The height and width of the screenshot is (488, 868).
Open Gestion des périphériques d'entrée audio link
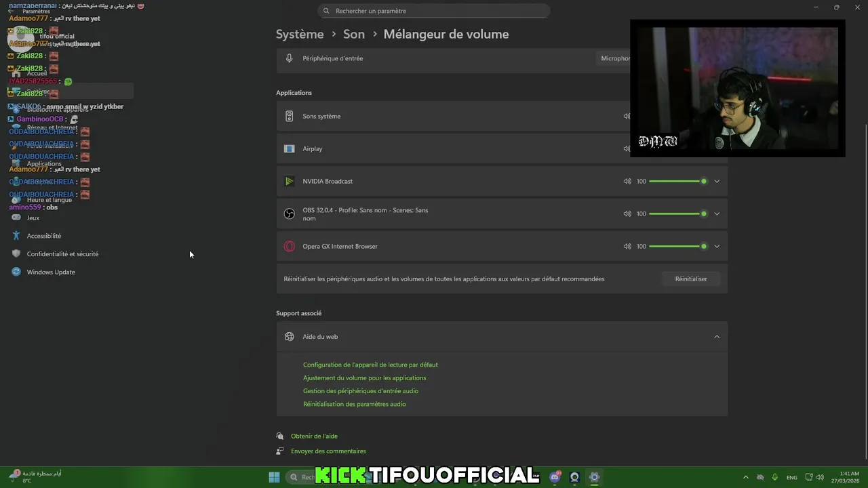click(x=361, y=390)
